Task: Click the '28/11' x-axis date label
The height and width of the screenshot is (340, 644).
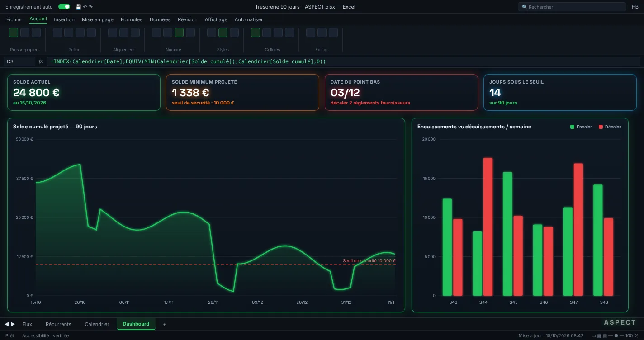Action: 213,302
